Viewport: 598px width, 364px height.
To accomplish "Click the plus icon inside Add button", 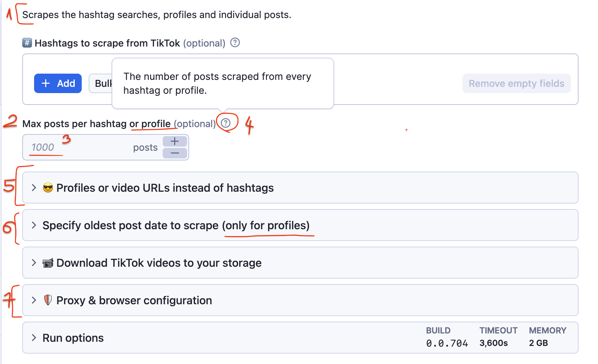I will (x=46, y=83).
